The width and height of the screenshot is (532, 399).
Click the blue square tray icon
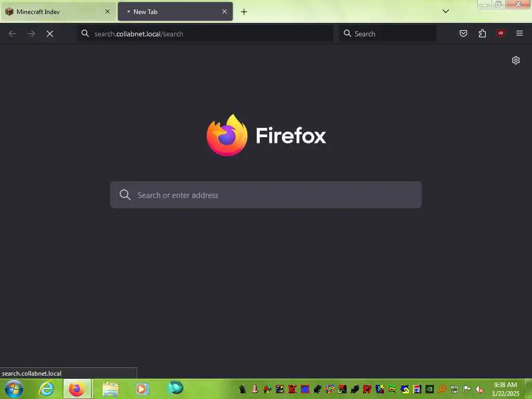pyautogui.click(x=304, y=389)
